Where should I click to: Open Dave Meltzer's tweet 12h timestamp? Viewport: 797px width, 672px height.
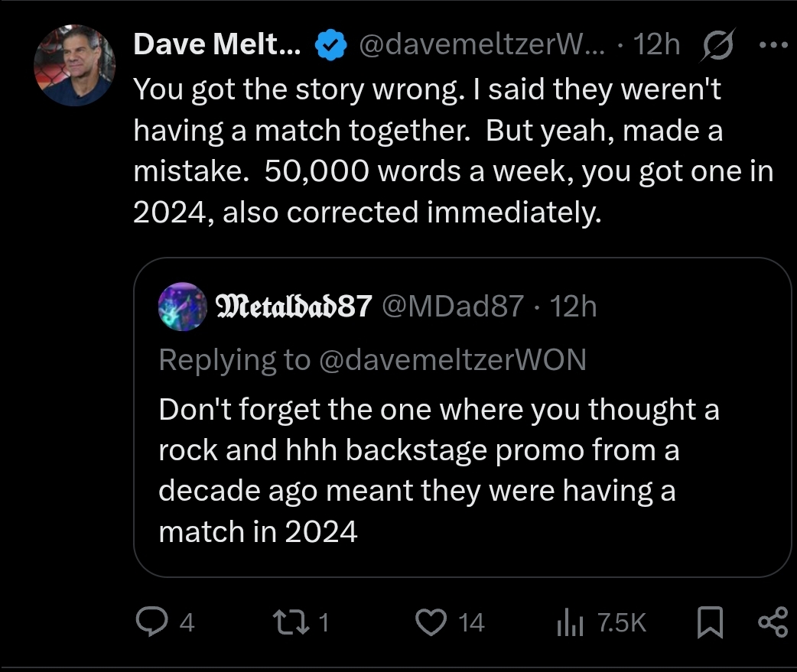click(x=658, y=46)
